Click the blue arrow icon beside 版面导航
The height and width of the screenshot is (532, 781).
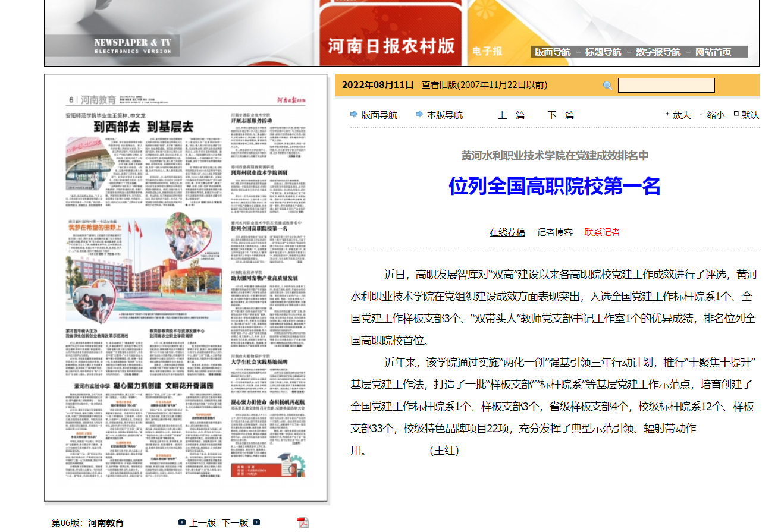pyautogui.click(x=355, y=114)
